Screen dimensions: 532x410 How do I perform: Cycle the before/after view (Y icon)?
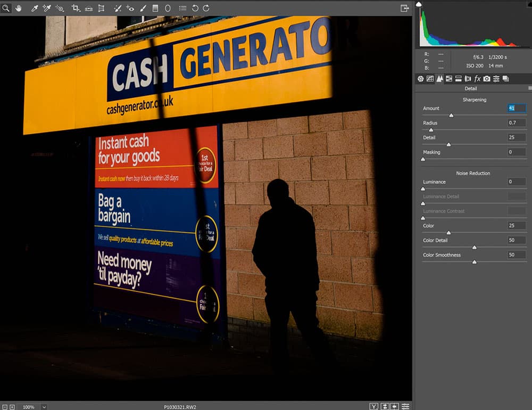pos(373,406)
